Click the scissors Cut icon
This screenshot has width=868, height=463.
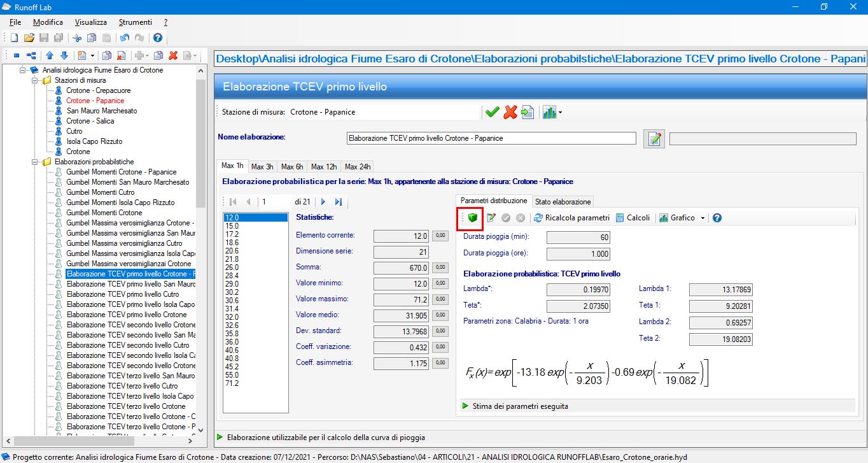pos(77,38)
